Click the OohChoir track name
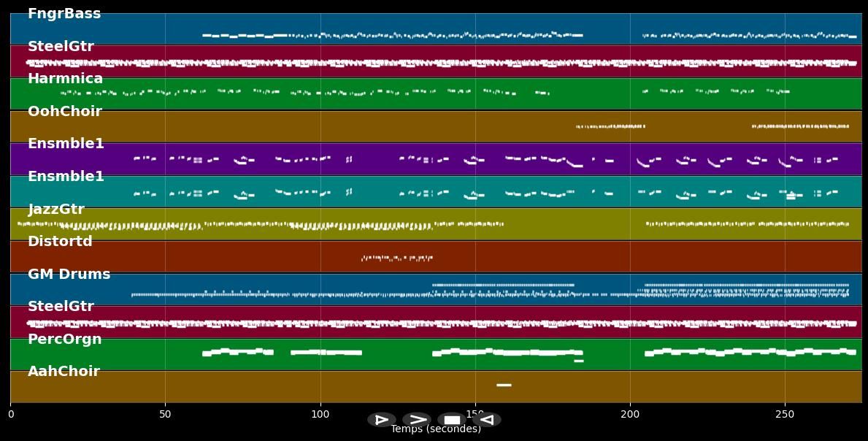This screenshot has height=441, width=868. pos(64,112)
